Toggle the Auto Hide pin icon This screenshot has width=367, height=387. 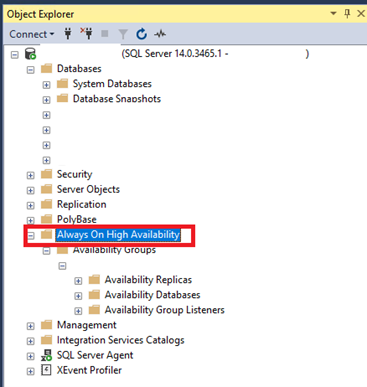[347, 14]
